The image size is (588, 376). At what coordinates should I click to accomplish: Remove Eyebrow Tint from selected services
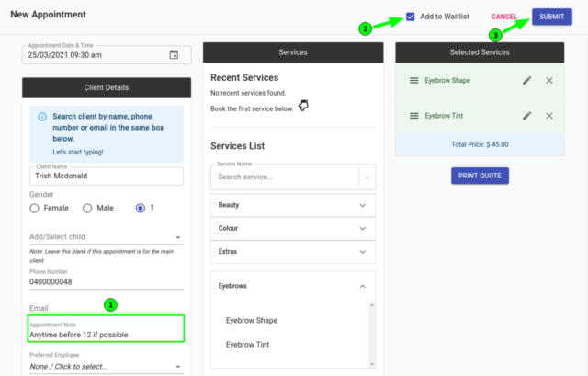549,116
